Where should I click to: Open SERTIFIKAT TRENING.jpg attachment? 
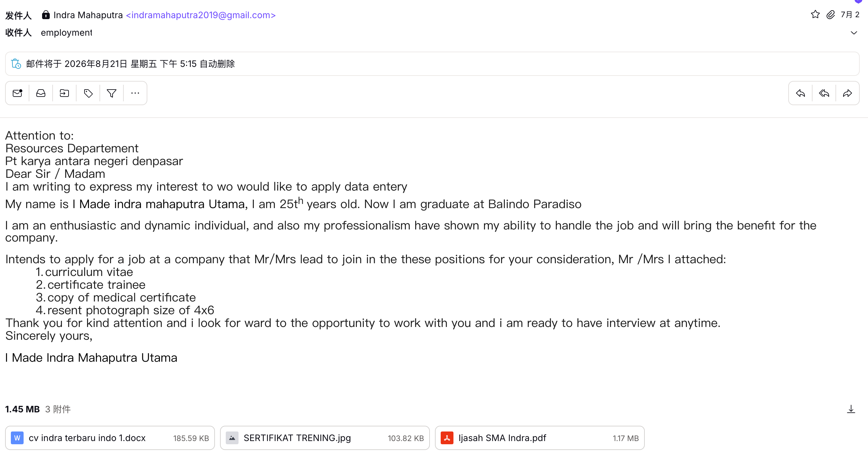click(325, 438)
